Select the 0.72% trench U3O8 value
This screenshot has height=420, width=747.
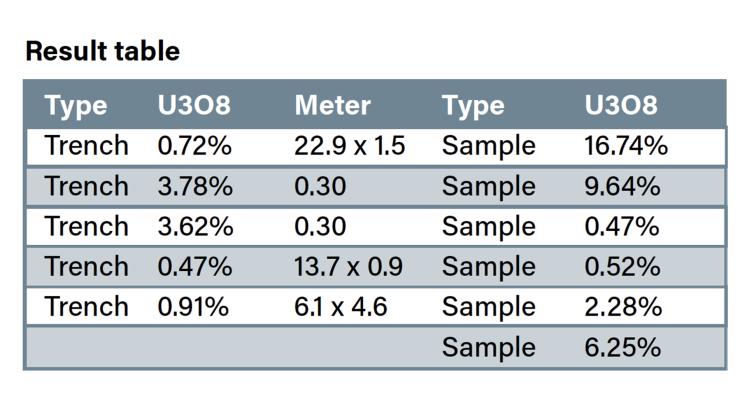tap(194, 146)
